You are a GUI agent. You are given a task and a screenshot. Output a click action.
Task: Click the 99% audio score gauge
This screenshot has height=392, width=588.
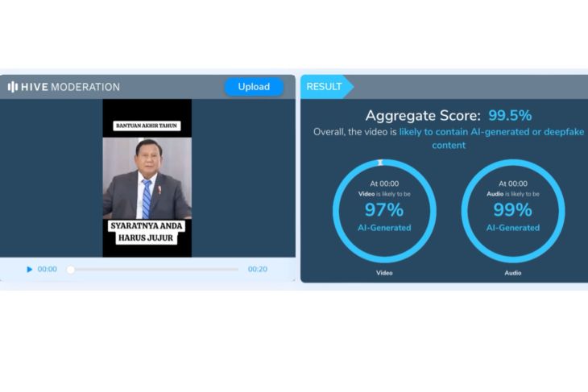click(x=512, y=211)
